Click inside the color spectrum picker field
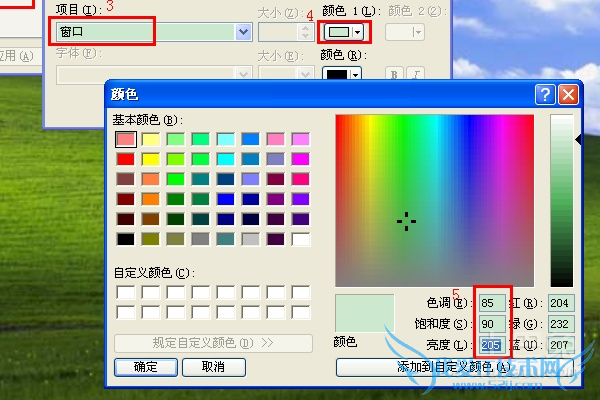The image size is (600, 400). click(435, 201)
